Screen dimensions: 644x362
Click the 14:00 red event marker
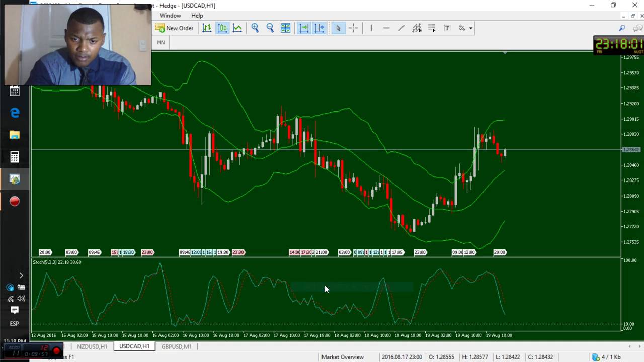point(295,252)
